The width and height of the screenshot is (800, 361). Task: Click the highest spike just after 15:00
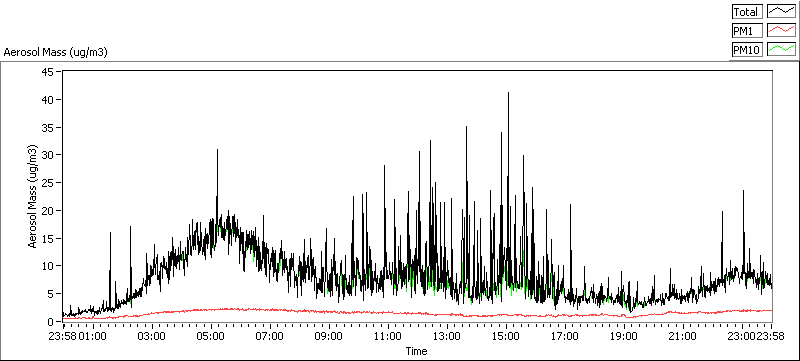tap(508, 133)
